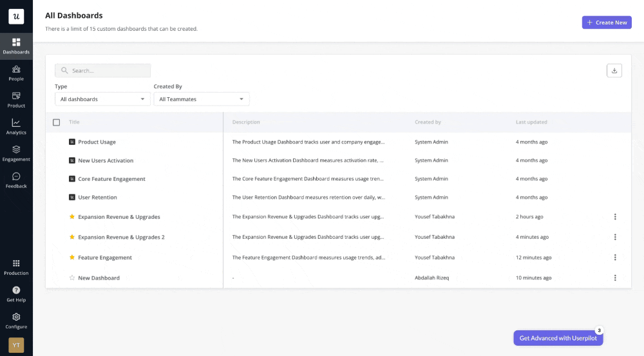Toggle the select-all checkbox in table header
This screenshot has height=356, width=644.
56,122
